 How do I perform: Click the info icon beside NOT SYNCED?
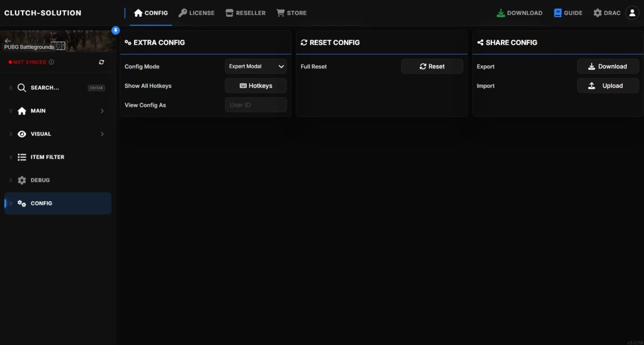click(x=51, y=62)
